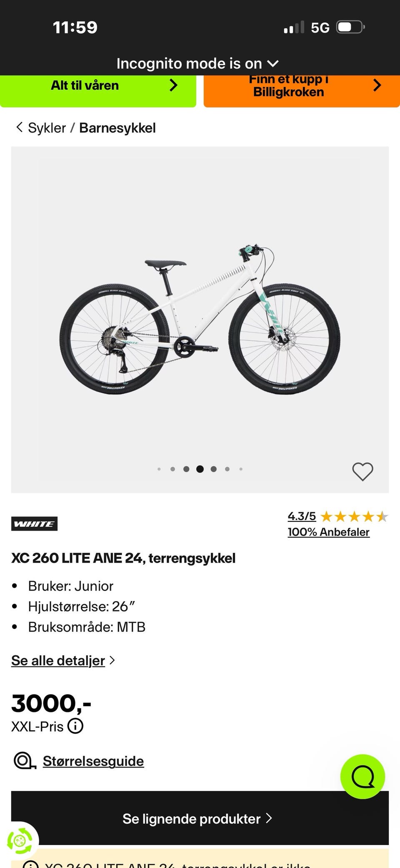
Task: Open Finn et kupp i Billigkroken arrow
Action: point(377,85)
